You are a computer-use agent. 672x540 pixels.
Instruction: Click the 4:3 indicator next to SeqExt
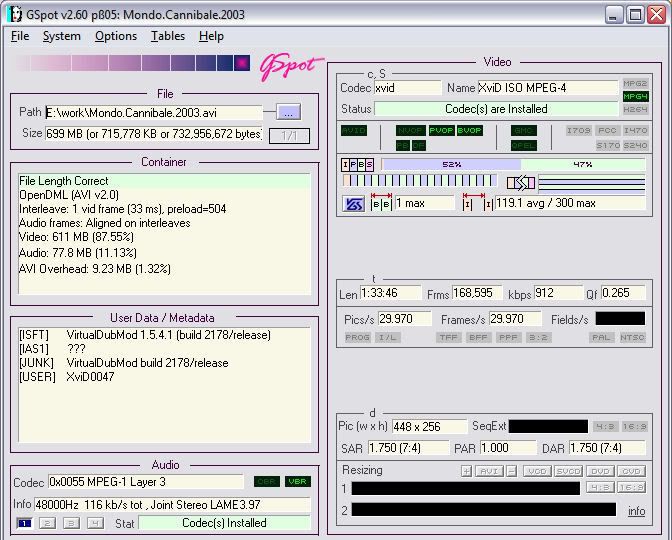click(605, 427)
